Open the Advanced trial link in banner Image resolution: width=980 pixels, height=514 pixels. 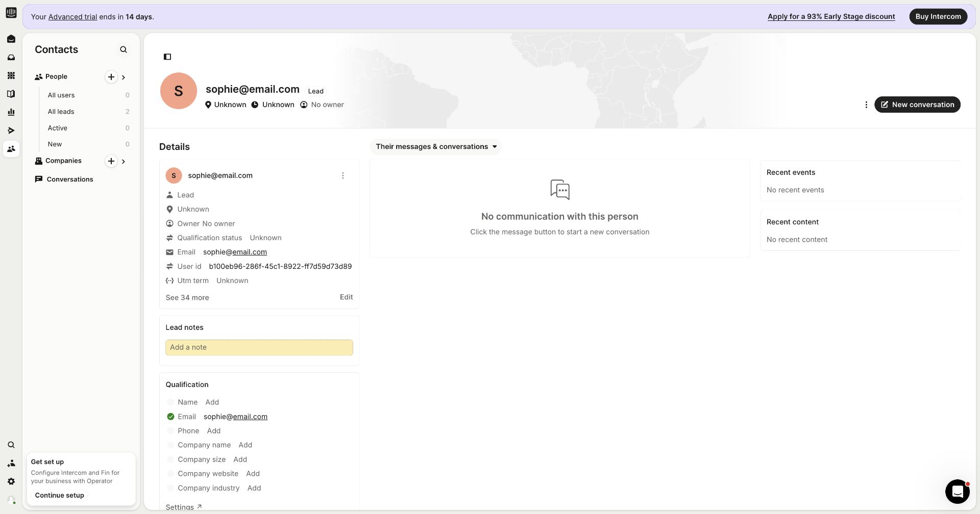pyautogui.click(x=72, y=17)
